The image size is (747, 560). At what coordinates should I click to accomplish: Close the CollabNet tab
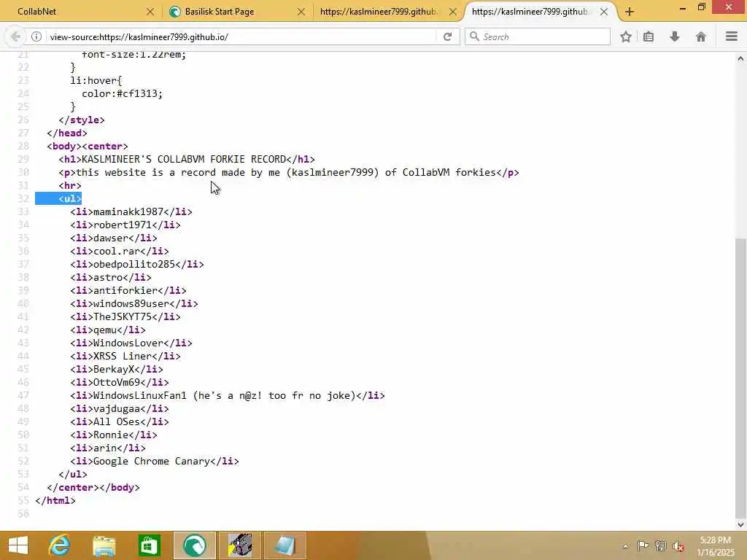pyautogui.click(x=150, y=12)
